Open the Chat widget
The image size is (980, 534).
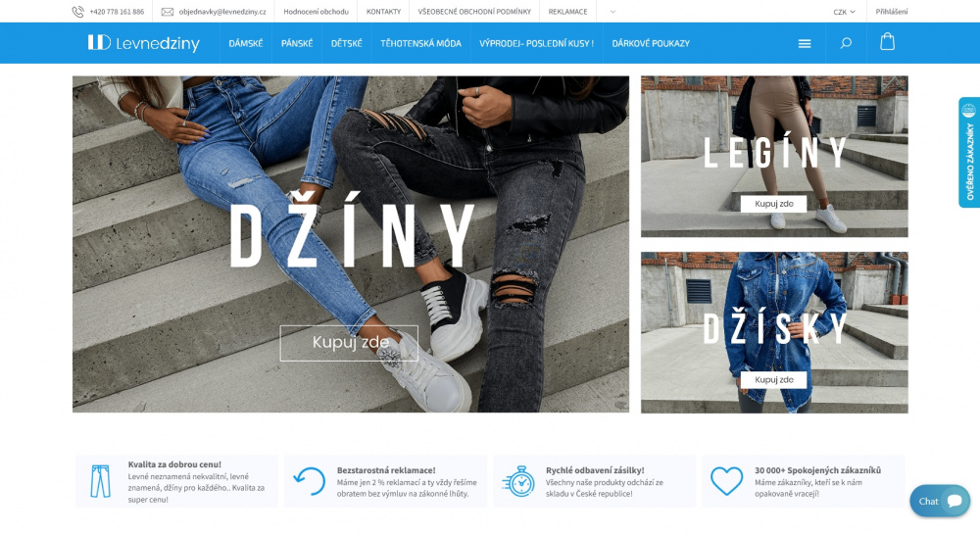click(940, 501)
